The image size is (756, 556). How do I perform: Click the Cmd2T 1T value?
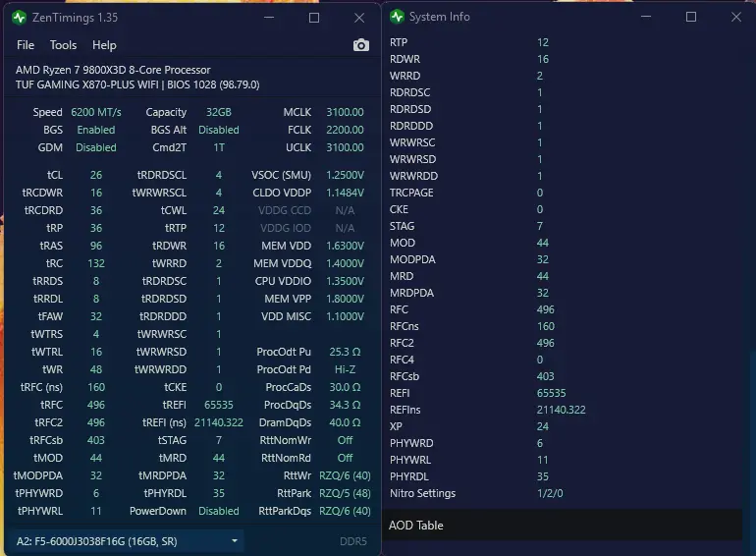[218, 147]
